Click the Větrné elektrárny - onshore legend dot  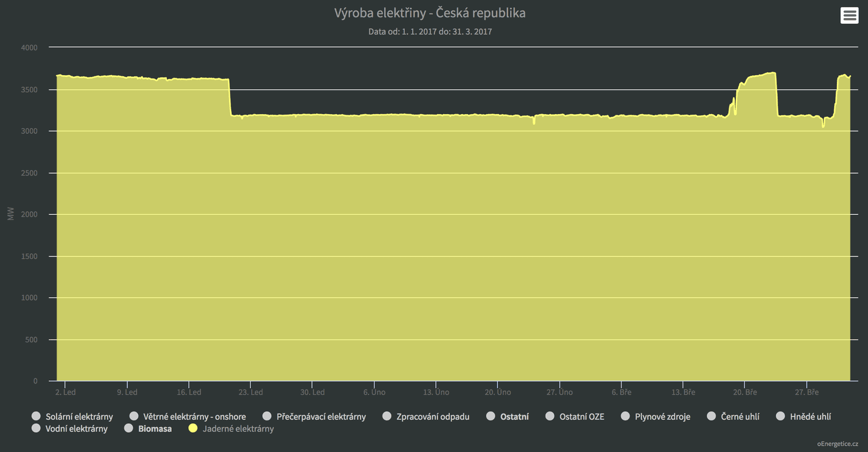pyautogui.click(x=134, y=416)
